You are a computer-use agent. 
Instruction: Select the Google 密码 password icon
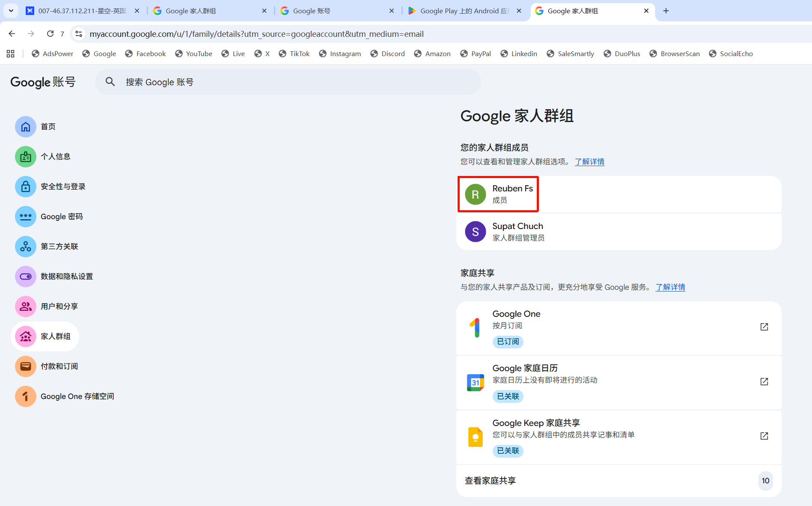pyautogui.click(x=26, y=217)
